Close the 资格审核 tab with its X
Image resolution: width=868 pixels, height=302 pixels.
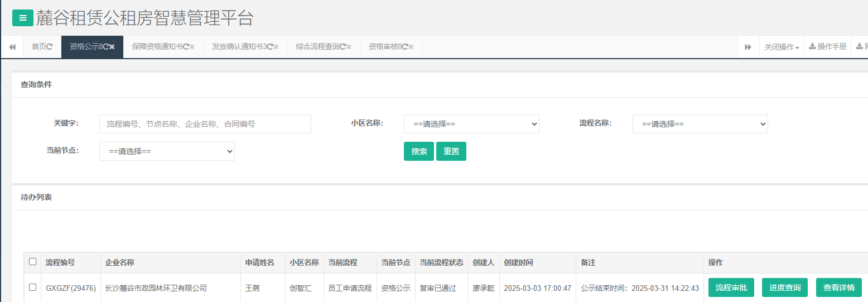(411, 47)
